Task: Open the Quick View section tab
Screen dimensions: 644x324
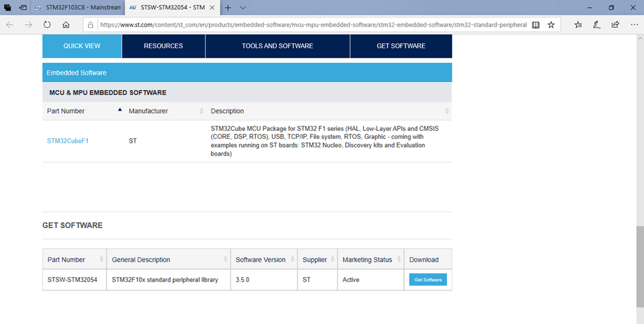Action: (x=82, y=46)
